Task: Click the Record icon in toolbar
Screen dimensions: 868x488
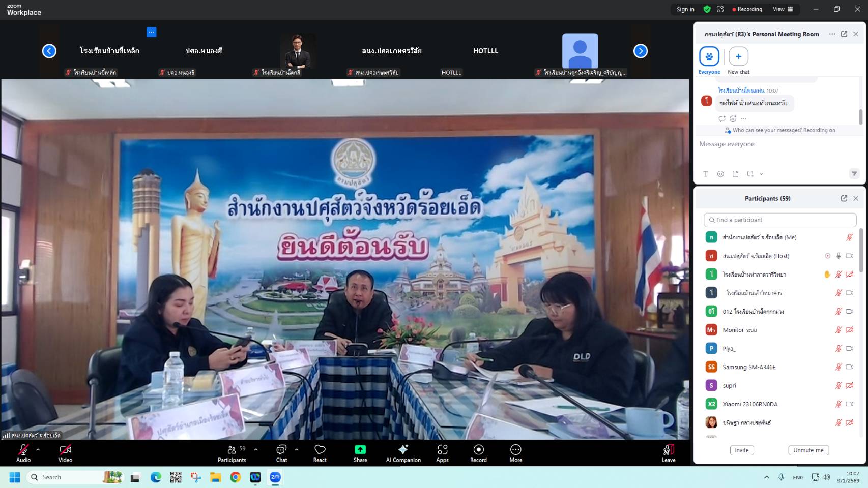Action: pyautogui.click(x=478, y=450)
